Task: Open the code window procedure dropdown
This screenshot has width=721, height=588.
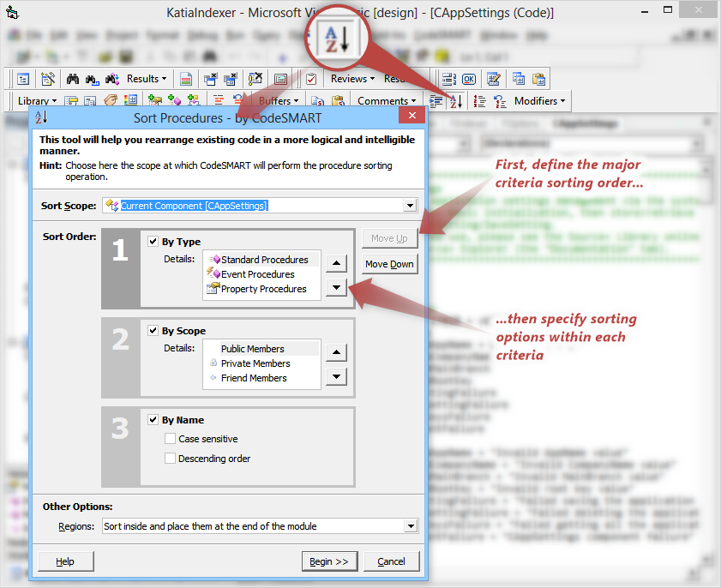Action: tap(697, 143)
